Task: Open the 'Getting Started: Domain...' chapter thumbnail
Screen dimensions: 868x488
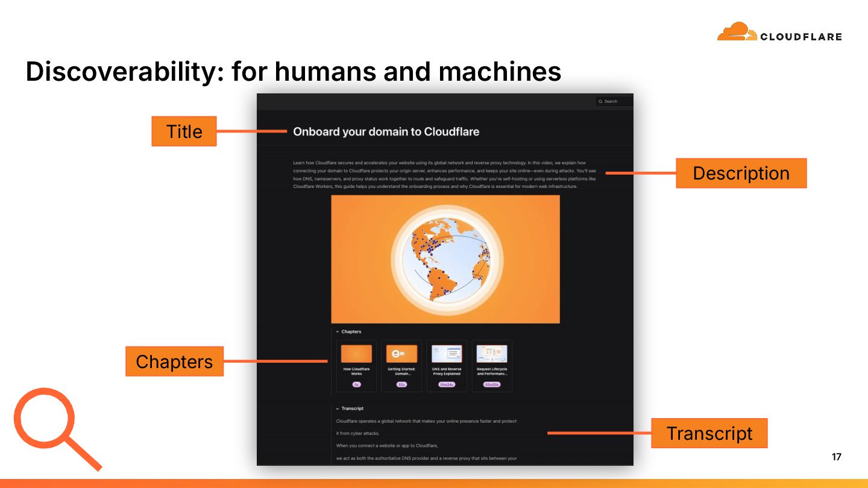Action: pos(401,354)
